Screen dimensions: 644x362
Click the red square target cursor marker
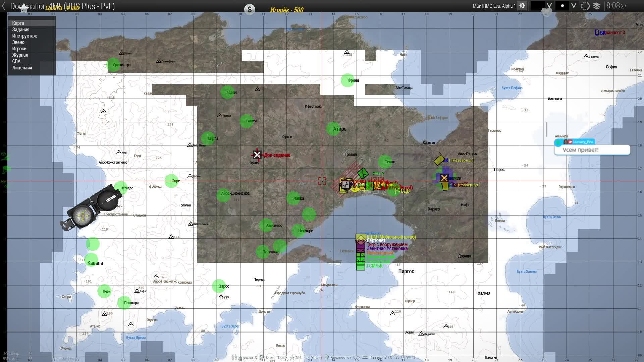[322, 181]
